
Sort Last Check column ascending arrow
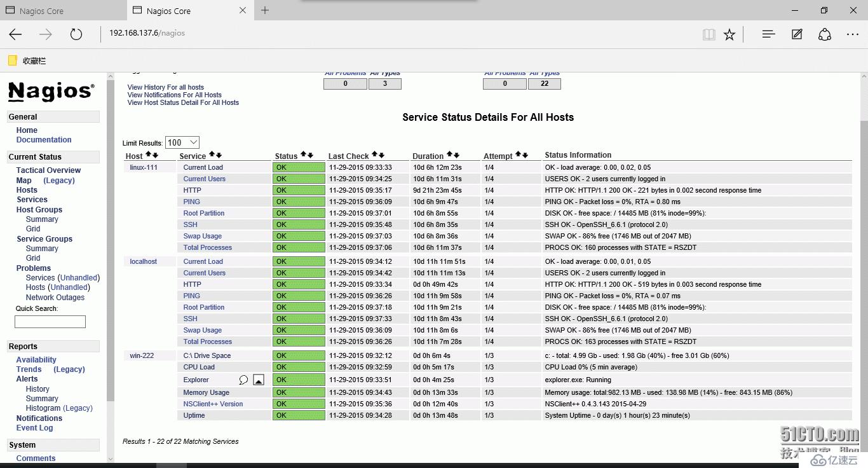coord(375,155)
